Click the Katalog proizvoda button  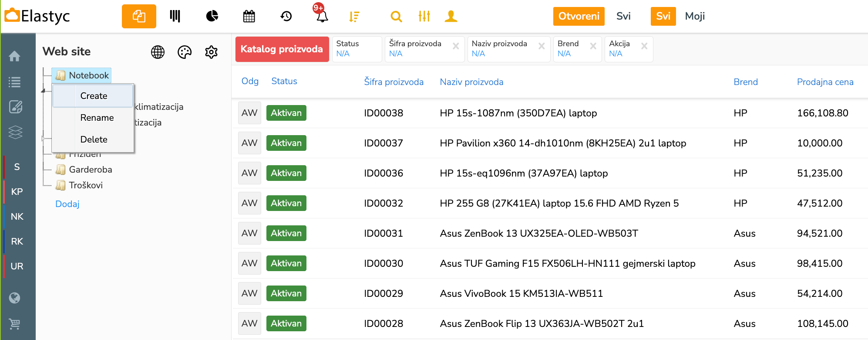tap(282, 49)
